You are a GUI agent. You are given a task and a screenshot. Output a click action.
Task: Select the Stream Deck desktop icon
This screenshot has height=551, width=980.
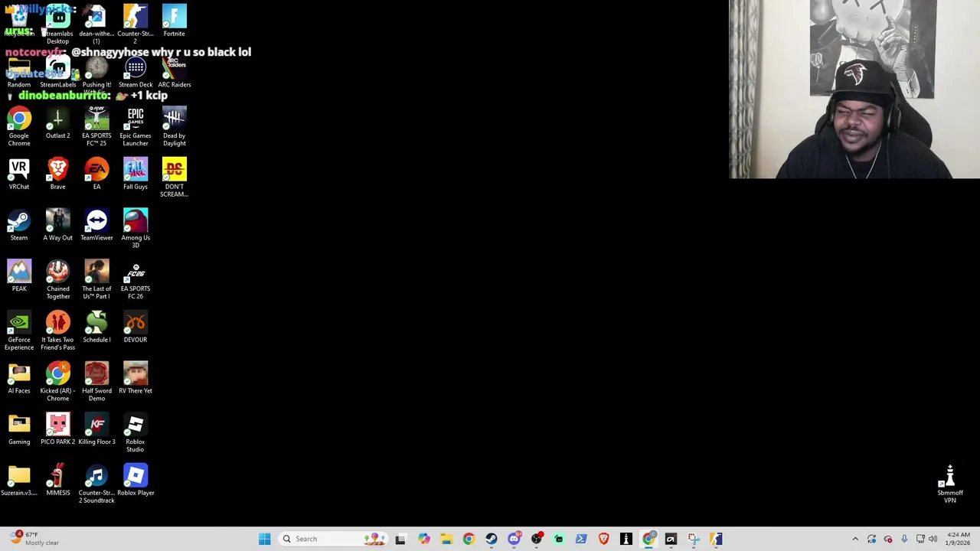[136, 73]
